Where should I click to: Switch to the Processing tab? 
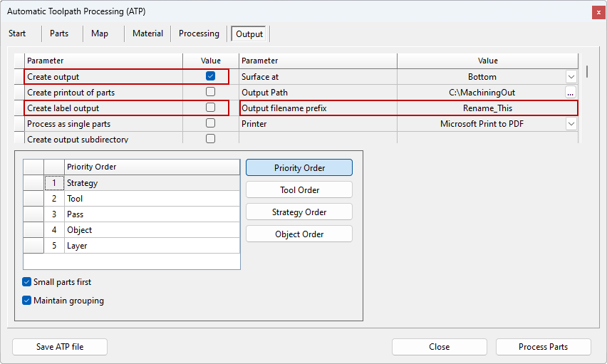[x=199, y=33]
